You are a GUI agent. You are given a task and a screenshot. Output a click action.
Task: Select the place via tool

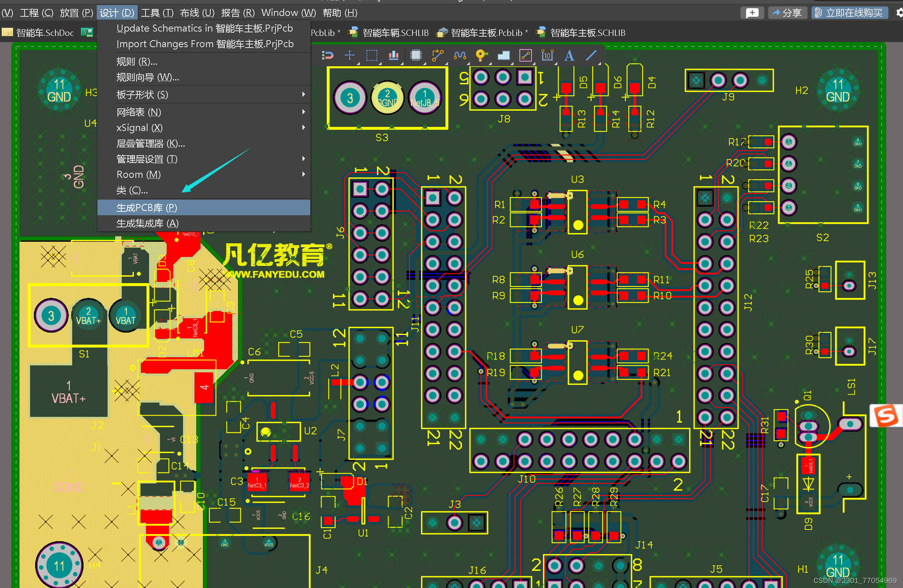pos(481,55)
